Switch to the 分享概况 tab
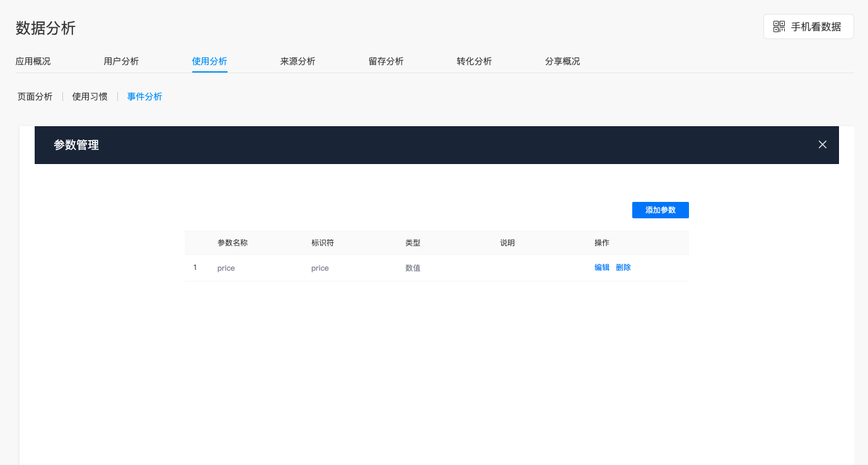 click(562, 61)
